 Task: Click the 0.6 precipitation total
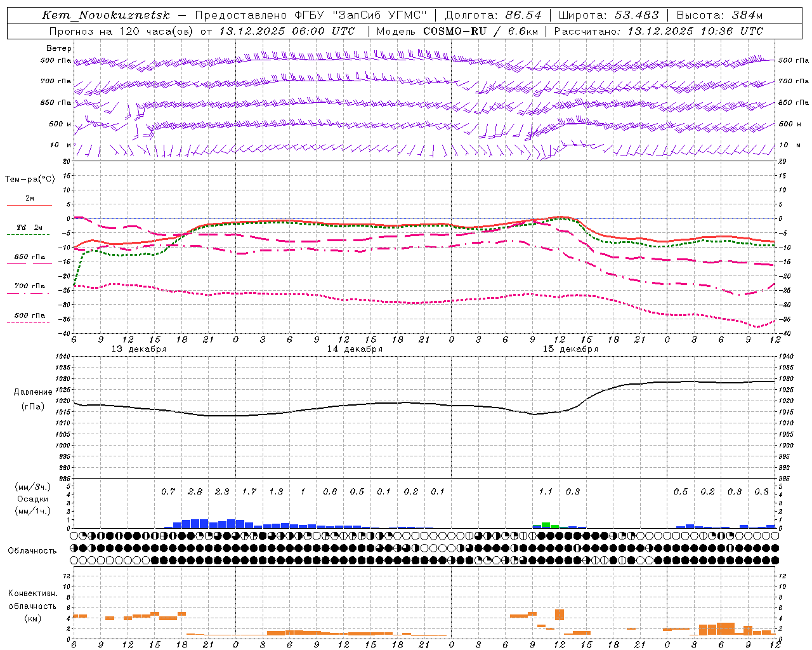[330, 492]
